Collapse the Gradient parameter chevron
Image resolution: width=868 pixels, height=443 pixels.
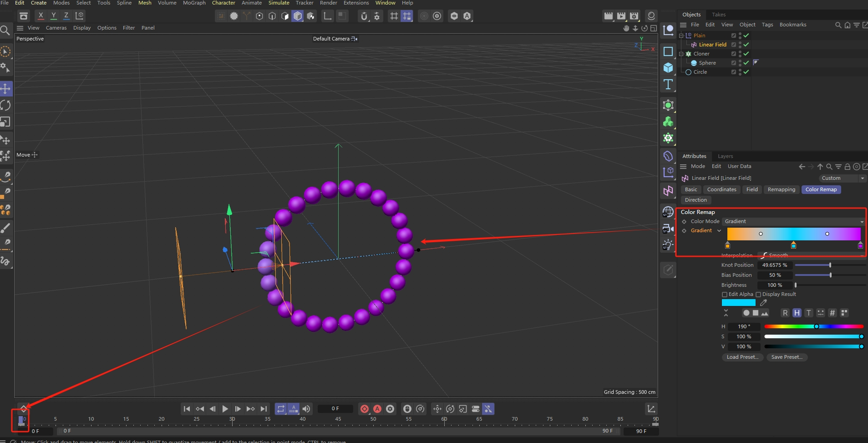coord(719,231)
